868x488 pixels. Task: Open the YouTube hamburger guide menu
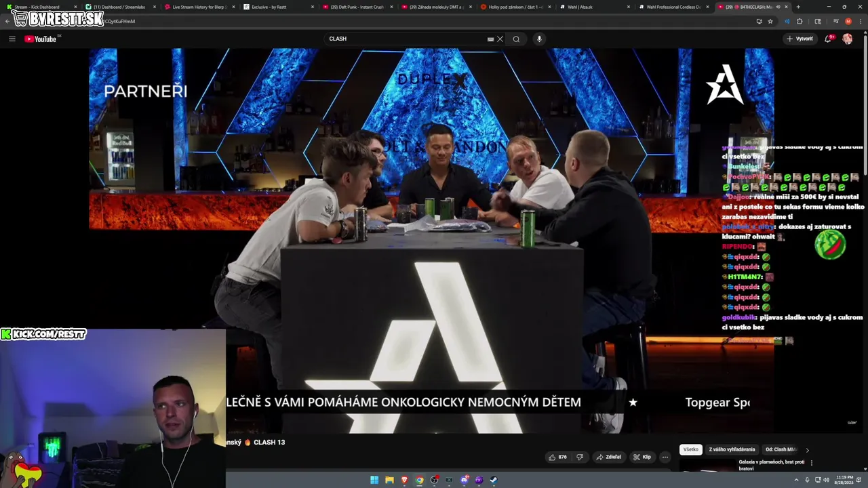point(12,39)
